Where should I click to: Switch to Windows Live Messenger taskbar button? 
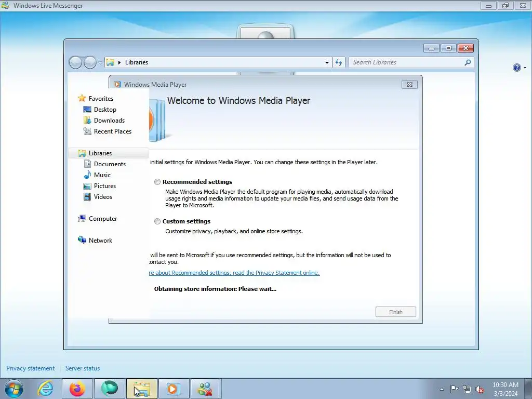(x=206, y=389)
